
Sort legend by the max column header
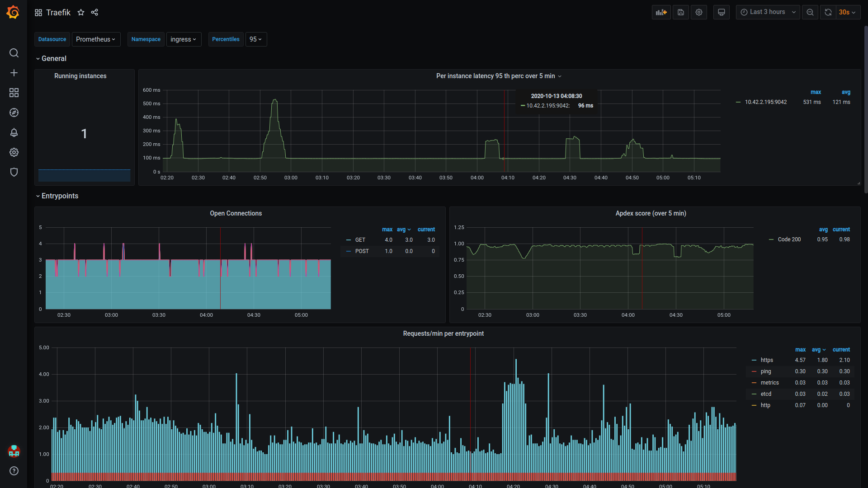coord(800,350)
